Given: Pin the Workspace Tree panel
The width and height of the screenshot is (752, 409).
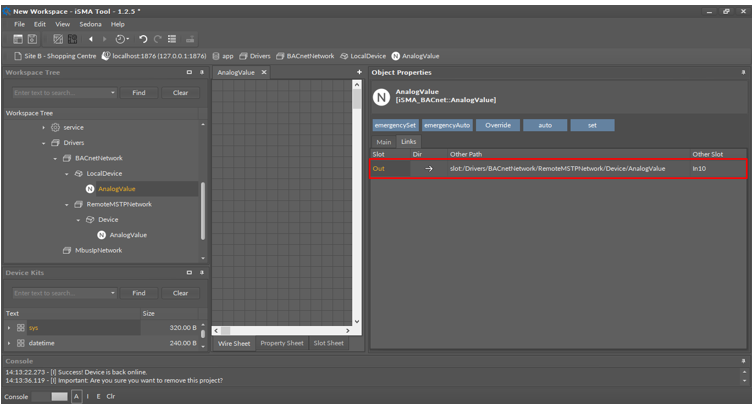Looking at the screenshot, I should coord(202,72).
